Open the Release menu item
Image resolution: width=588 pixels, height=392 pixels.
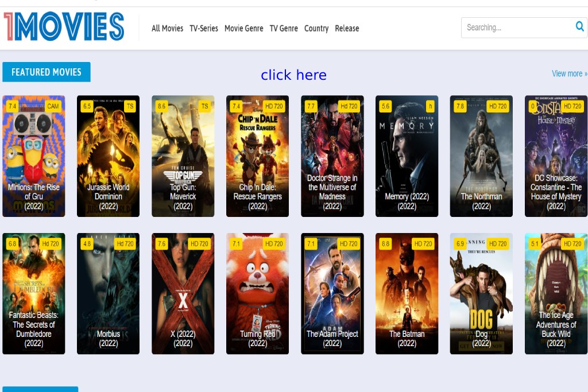pos(347,29)
